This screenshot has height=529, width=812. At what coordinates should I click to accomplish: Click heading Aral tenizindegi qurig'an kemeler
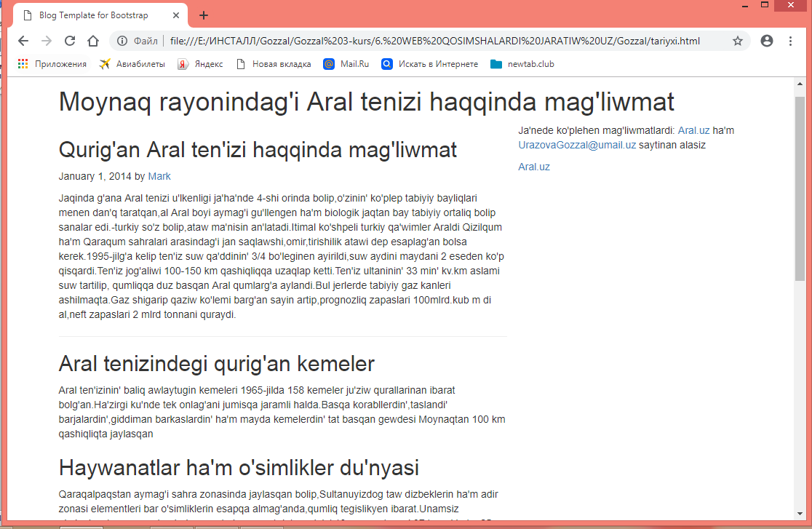click(217, 364)
